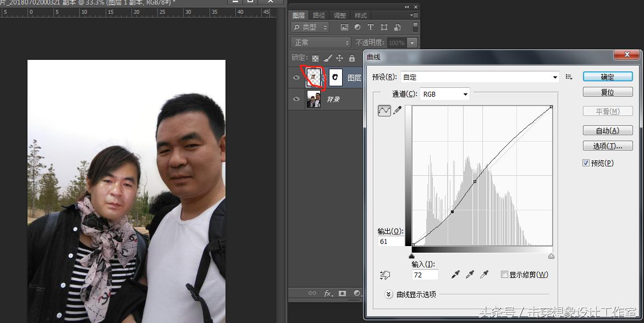Click the 确定 button to confirm

pyautogui.click(x=607, y=76)
